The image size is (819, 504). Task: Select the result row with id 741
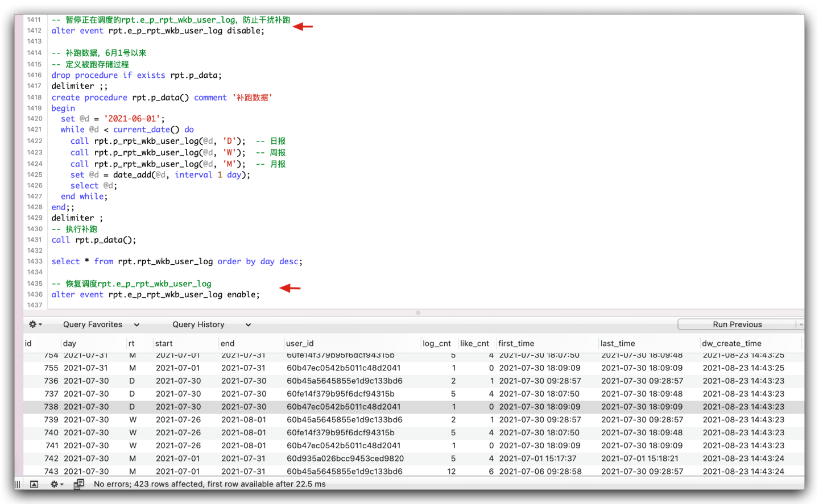413,446
